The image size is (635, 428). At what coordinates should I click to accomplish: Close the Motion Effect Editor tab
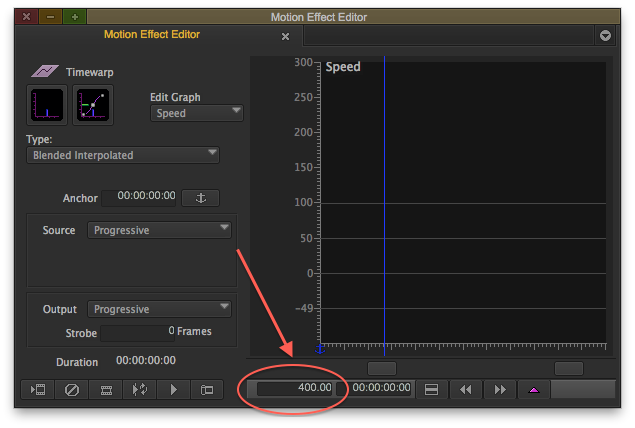286,37
